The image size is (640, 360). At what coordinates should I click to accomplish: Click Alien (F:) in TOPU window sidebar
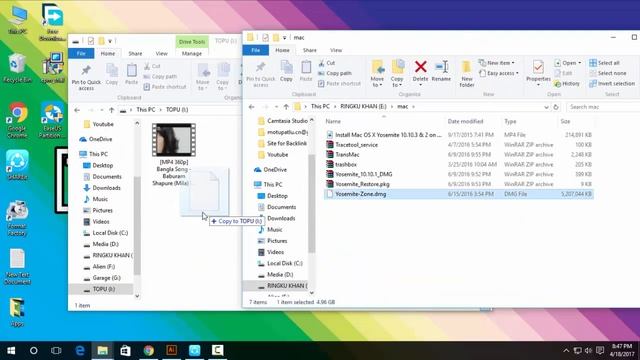(99, 267)
